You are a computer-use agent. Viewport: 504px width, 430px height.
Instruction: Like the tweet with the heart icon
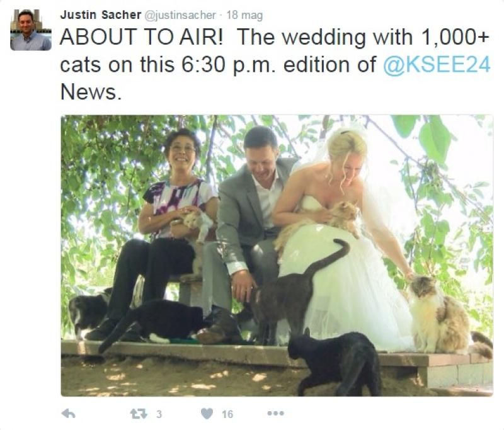tap(207, 414)
